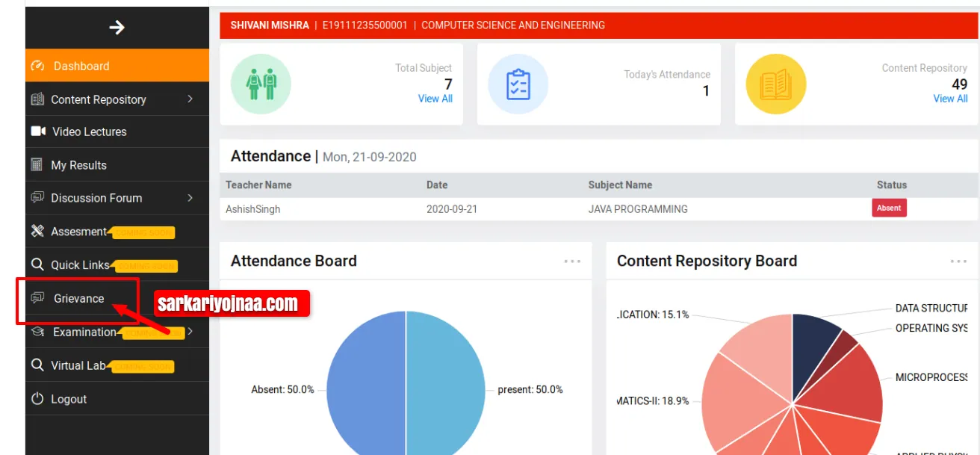The width and height of the screenshot is (980, 455).
Task: Open My Results page
Action: pos(117,165)
